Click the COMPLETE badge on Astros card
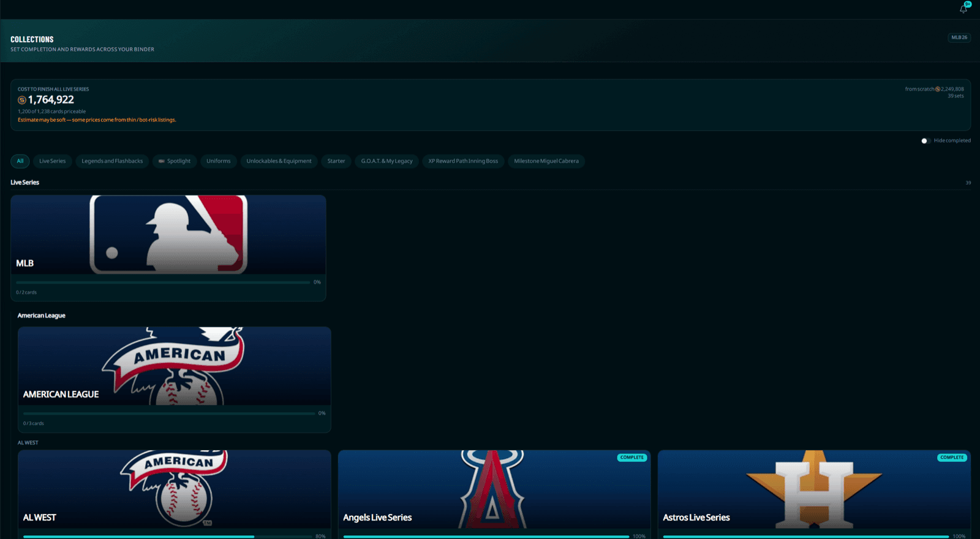This screenshot has height=539, width=980. (x=952, y=458)
